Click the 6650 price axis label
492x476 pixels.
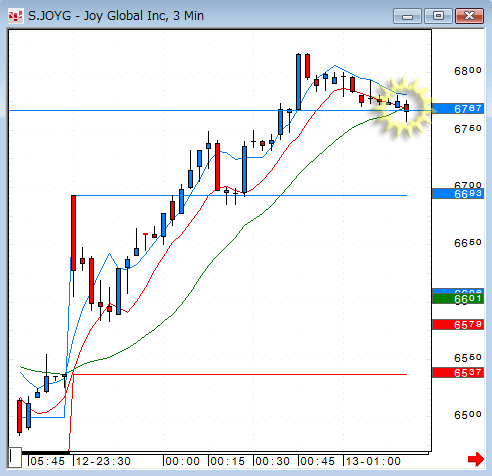coord(468,243)
